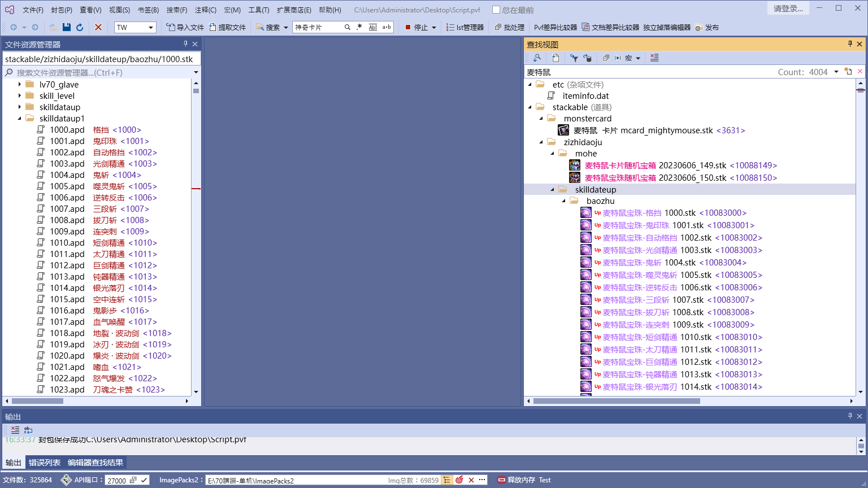Open the 封包(P) menu
The height and width of the screenshot is (488, 868).
click(62, 10)
